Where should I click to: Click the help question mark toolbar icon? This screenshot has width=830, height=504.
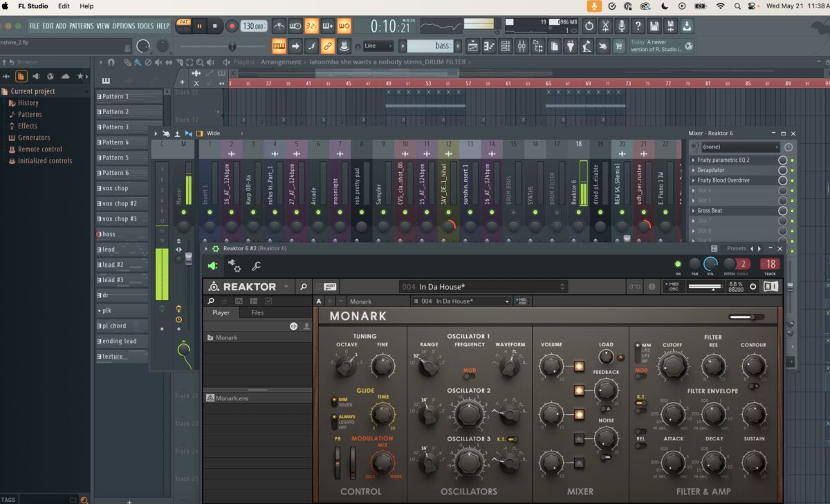638,26
